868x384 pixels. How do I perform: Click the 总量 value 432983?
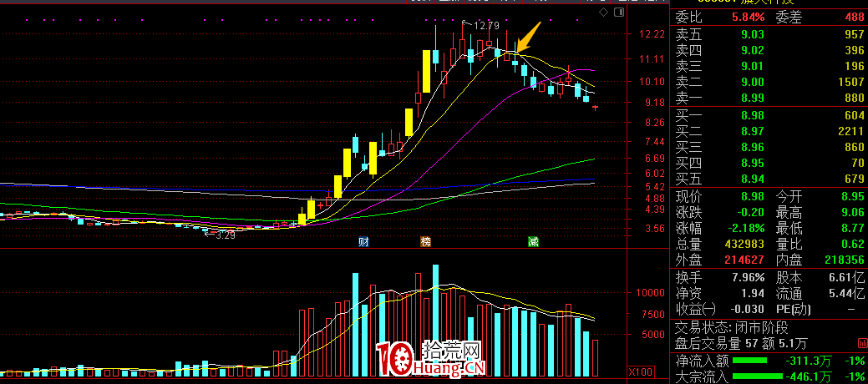tap(746, 244)
